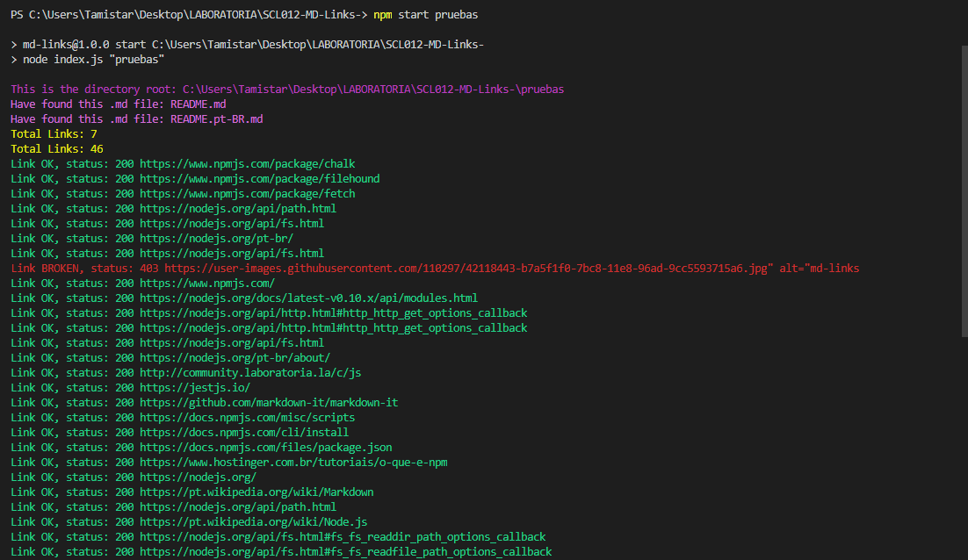Click the terminal's vertical scrollbar thumb
Screen dimensions: 968x560
pyautogui.click(x=964, y=191)
